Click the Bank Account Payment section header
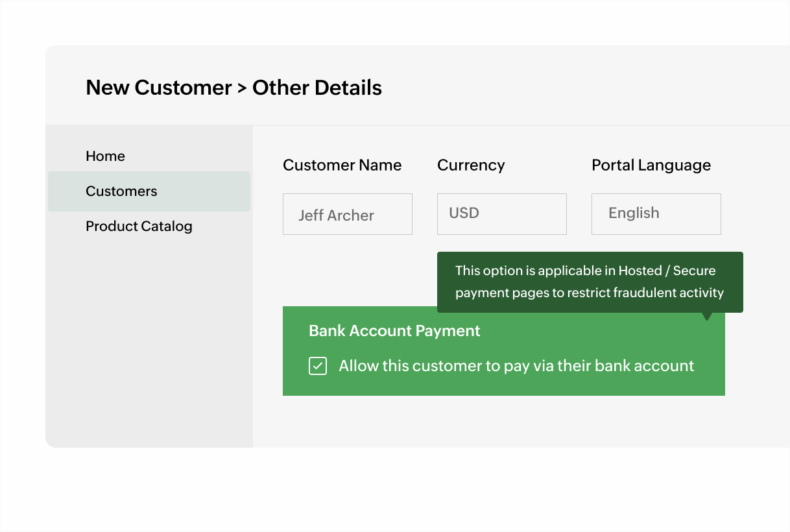The image size is (790, 532). [394, 331]
